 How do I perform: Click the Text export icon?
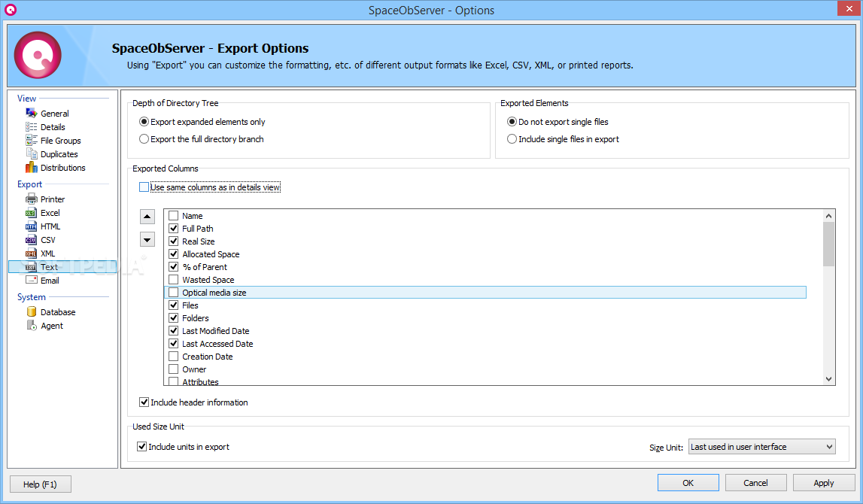[32, 267]
